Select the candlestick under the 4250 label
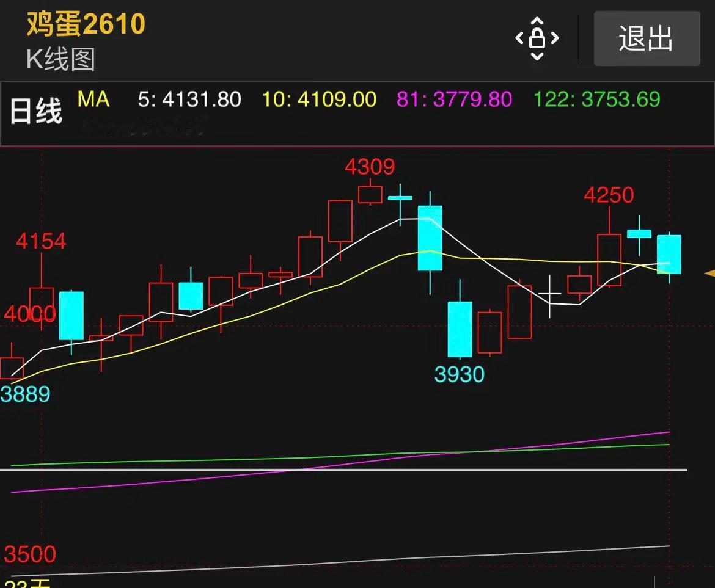 (609, 260)
